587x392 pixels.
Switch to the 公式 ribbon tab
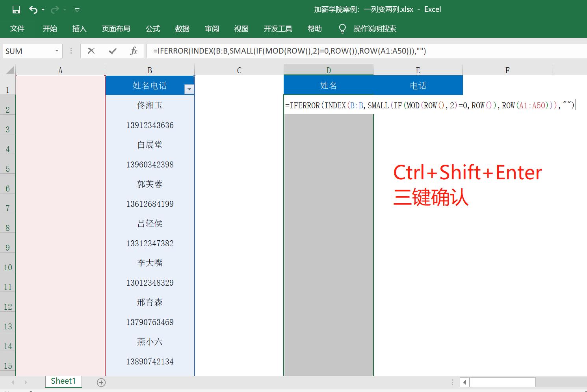tap(152, 28)
